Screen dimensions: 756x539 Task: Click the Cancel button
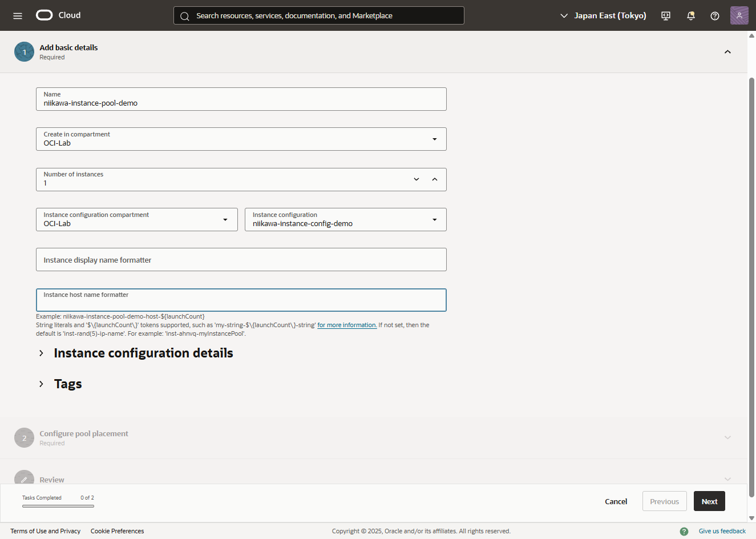(x=616, y=501)
